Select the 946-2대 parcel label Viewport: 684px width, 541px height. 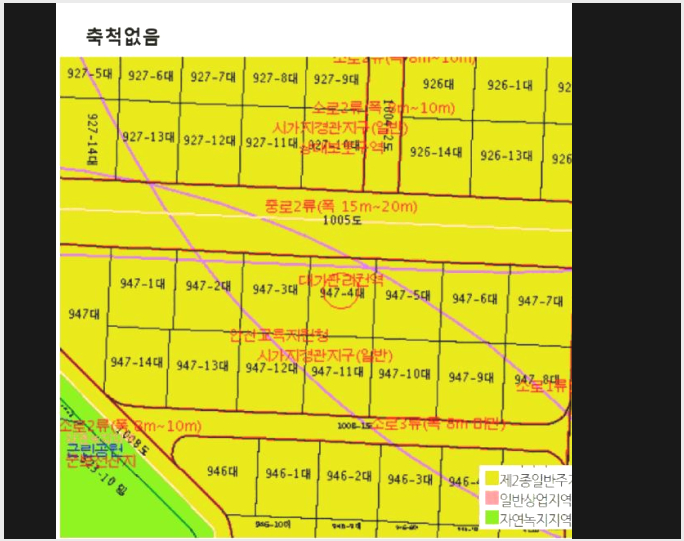(349, 476)
